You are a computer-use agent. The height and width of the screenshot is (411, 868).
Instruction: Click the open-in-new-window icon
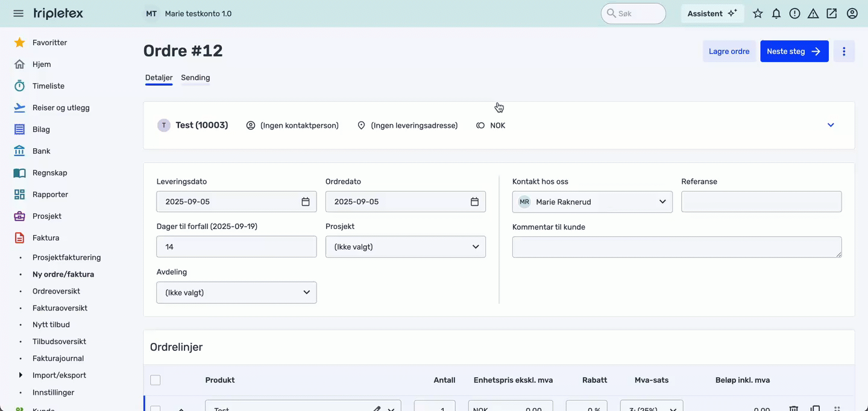click(x=832, y=13)
